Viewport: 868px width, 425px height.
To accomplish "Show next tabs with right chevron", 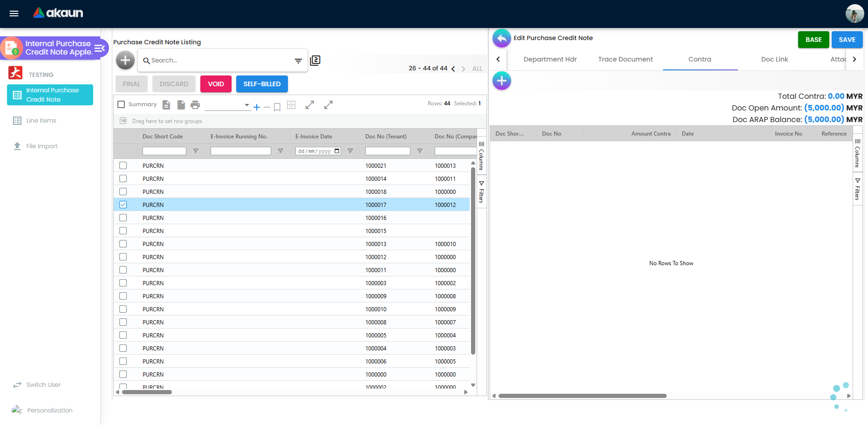I will 854,59.
